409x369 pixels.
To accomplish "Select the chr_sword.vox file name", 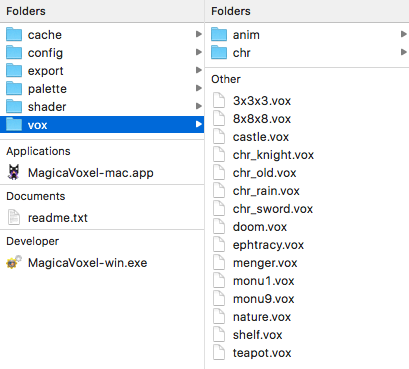I will tap(273, 209).
